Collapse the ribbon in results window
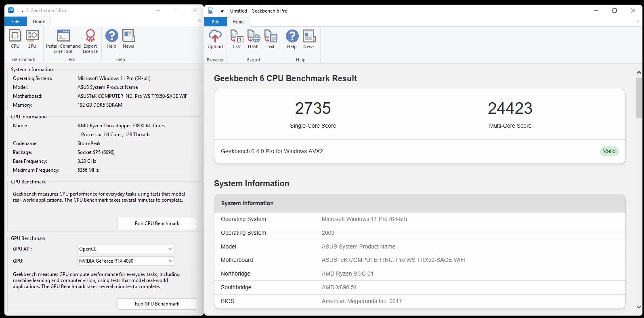The height and width of the screenshot is (318, 644). (638, 21)
